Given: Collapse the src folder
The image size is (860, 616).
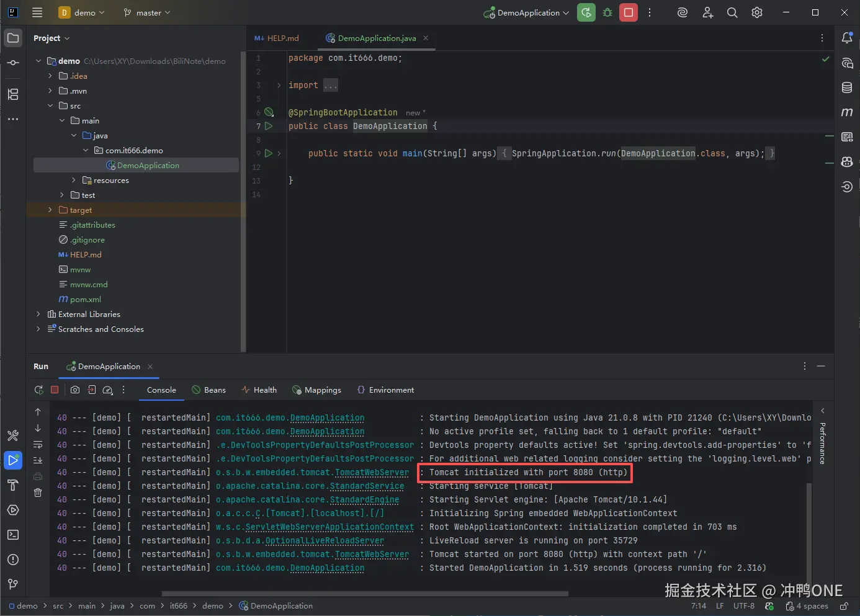Looking at the screenshot, I should (x=50, y=105).
